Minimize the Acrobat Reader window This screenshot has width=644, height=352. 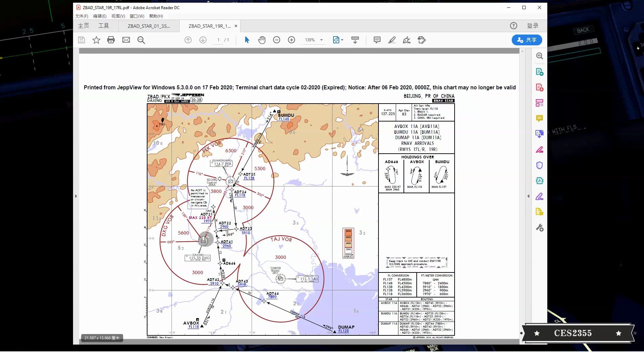click(x=508, y=7)
